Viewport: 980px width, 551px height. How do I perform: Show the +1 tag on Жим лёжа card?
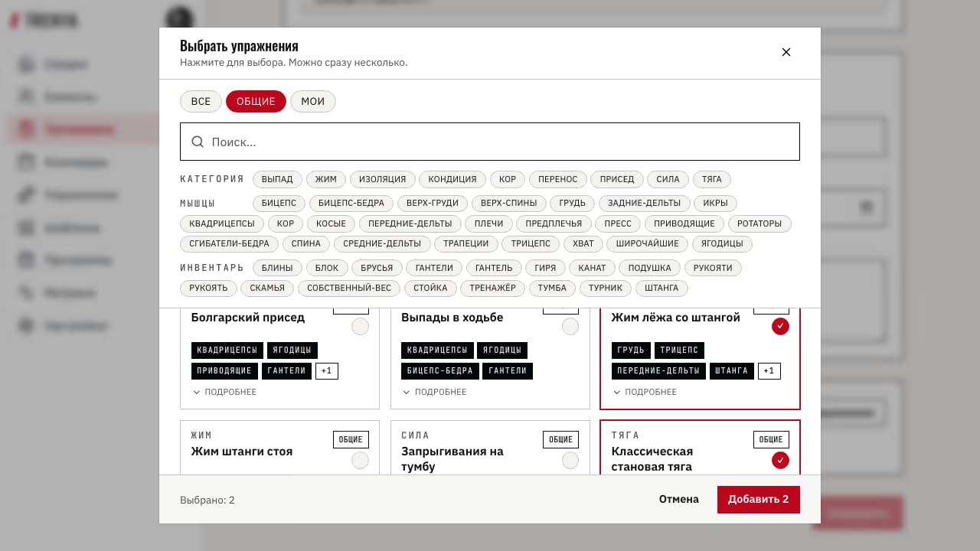pos(769,371)
